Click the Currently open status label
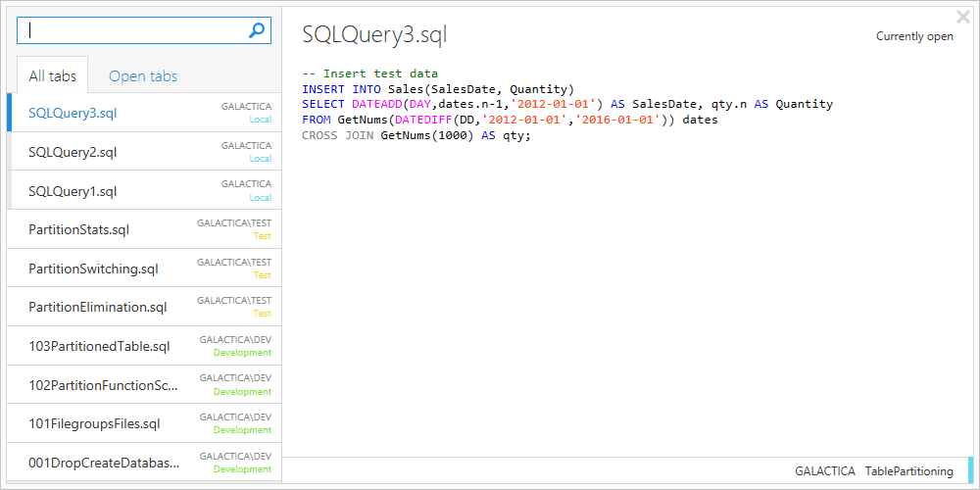This screenshot has width=980, height=490. tap(913, 36)
